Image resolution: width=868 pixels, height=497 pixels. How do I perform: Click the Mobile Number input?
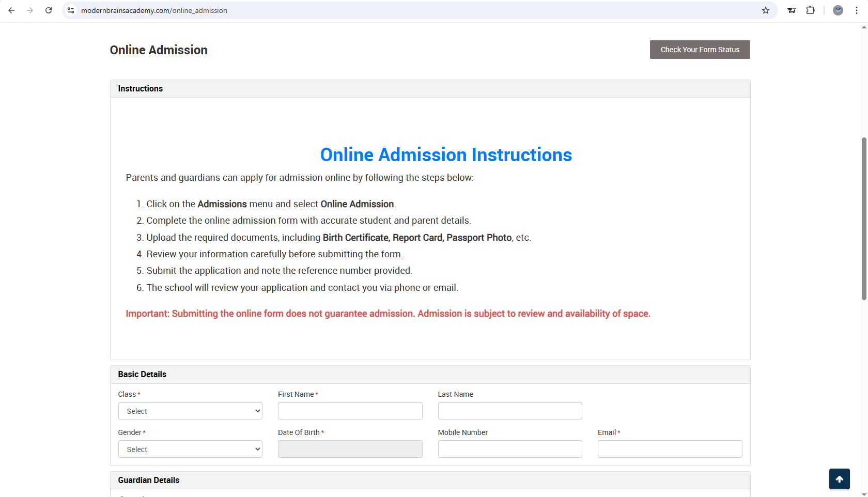pyautogui.click(x=510, y=449)
